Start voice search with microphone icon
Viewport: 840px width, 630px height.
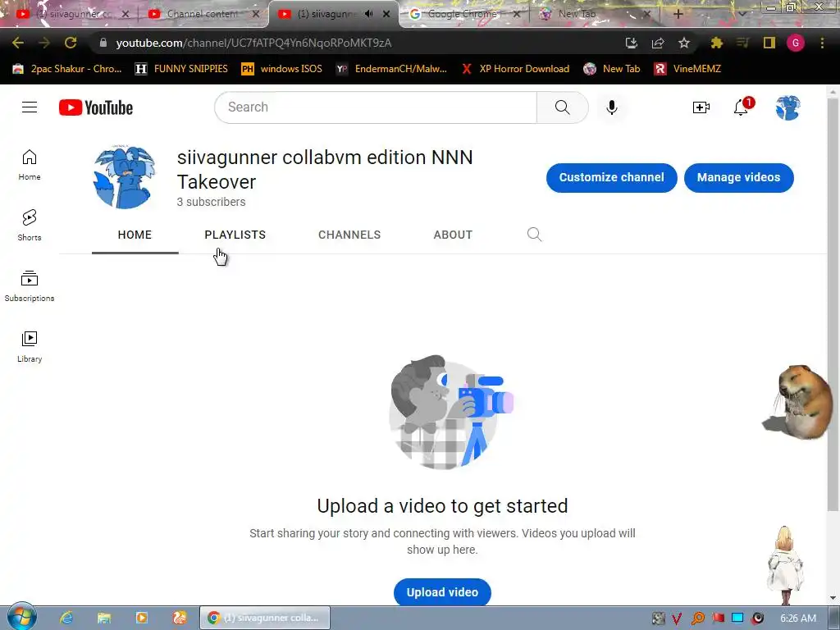(x=611, y=107)
